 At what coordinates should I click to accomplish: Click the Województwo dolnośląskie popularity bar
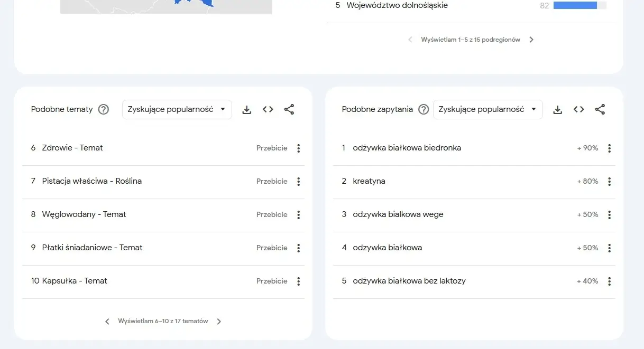[x=575, y=5]
